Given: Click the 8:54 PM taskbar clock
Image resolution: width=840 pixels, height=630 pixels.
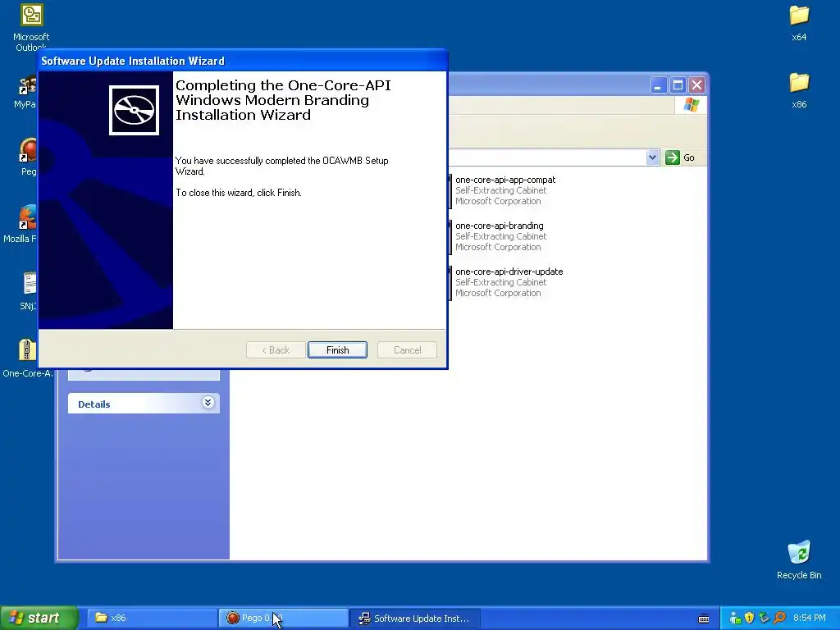Looking at the screenshot, I should pyautogui.click(x=809, y=619).
